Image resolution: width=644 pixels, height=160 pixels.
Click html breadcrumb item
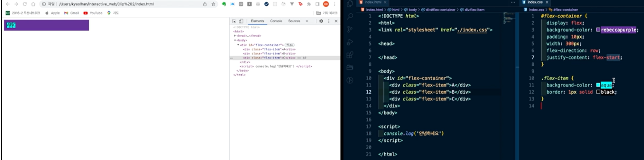[393, 10]
